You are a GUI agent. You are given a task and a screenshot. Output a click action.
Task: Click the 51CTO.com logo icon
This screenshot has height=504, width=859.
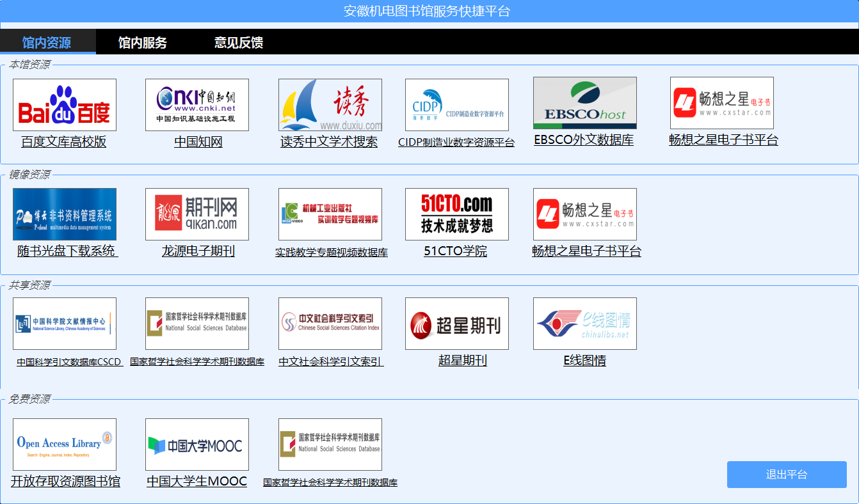tap(457, 214)
